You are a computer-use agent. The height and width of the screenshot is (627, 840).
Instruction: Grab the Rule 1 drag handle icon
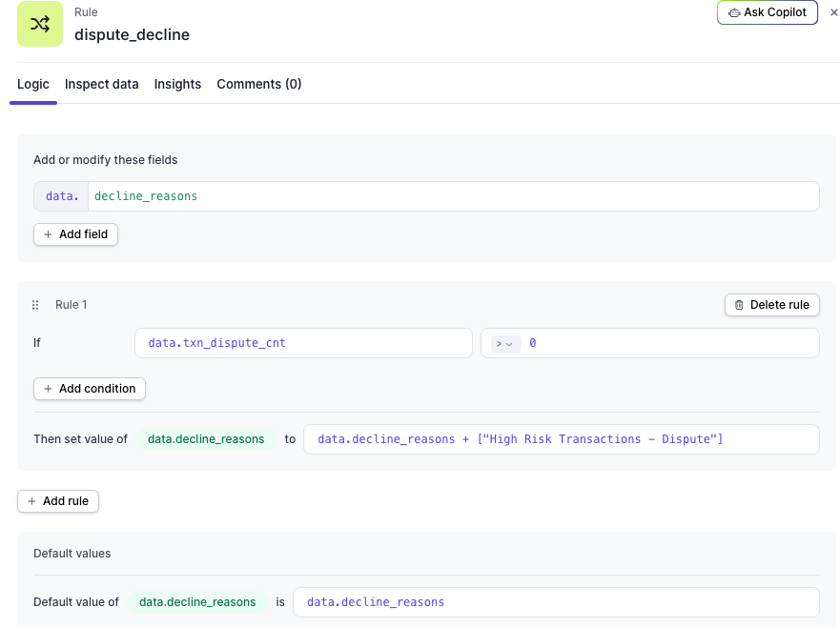(x=35, y=305)
